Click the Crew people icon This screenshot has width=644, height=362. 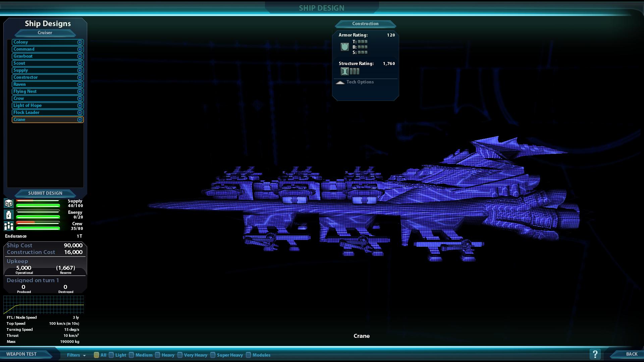9,226
